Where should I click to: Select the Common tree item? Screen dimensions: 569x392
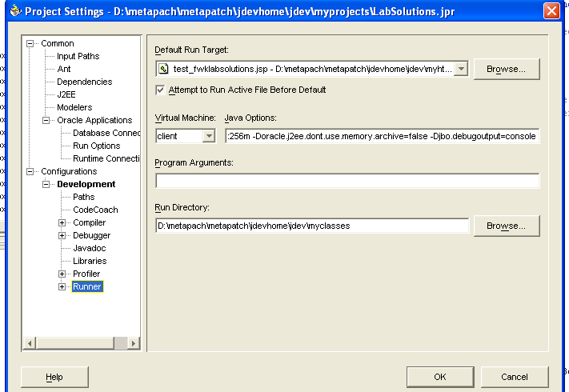pos(58,43)
